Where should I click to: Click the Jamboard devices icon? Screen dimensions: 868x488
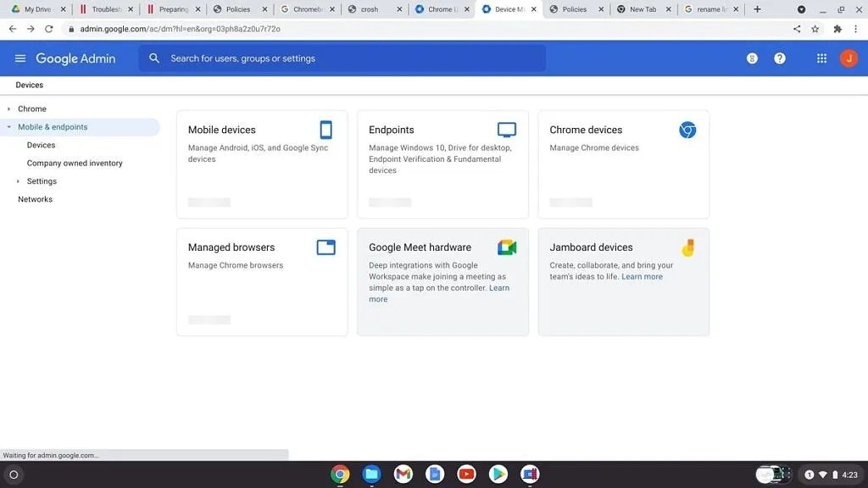[687, 247]
